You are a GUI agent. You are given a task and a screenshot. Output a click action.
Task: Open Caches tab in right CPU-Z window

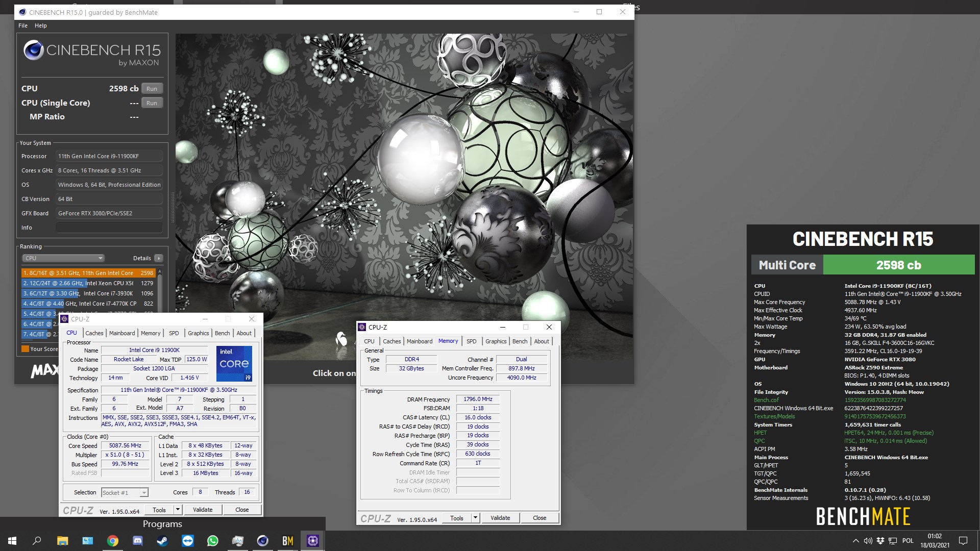[x=392, y=341]
